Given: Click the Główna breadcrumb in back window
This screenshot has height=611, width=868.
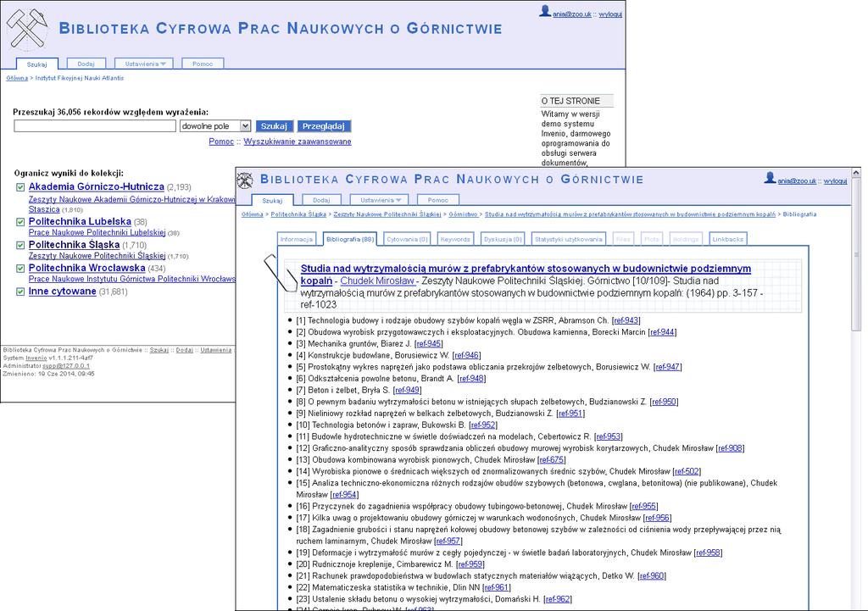Looking at the screenshot, I should point(17,78).
